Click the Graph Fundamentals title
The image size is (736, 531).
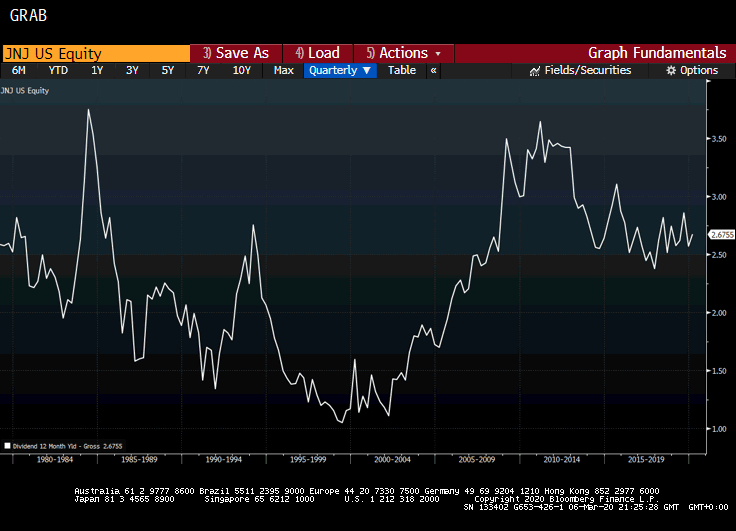657,53
